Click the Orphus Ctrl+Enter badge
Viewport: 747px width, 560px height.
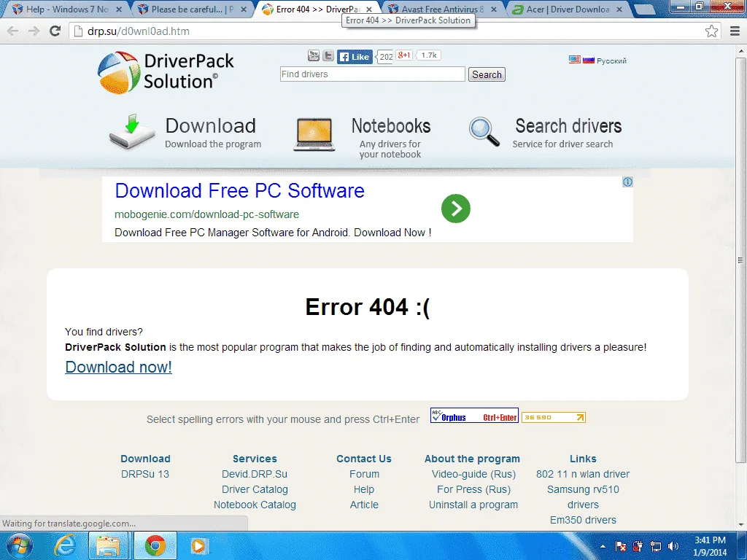click(474, 416)
